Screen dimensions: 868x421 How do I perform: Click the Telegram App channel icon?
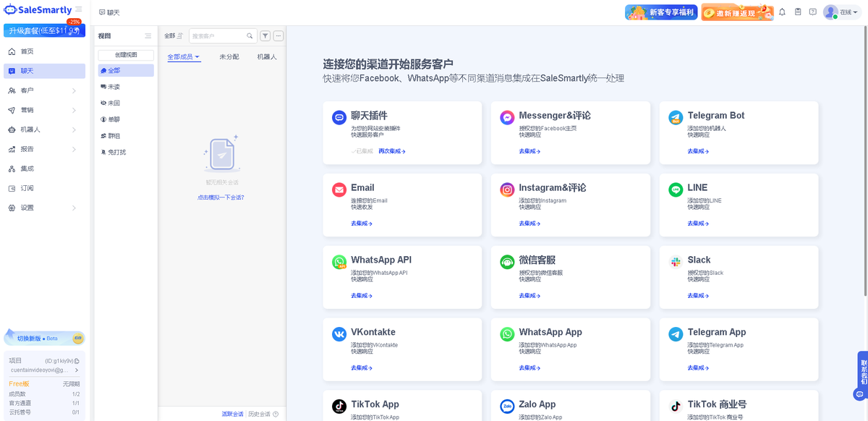point(676,334)
